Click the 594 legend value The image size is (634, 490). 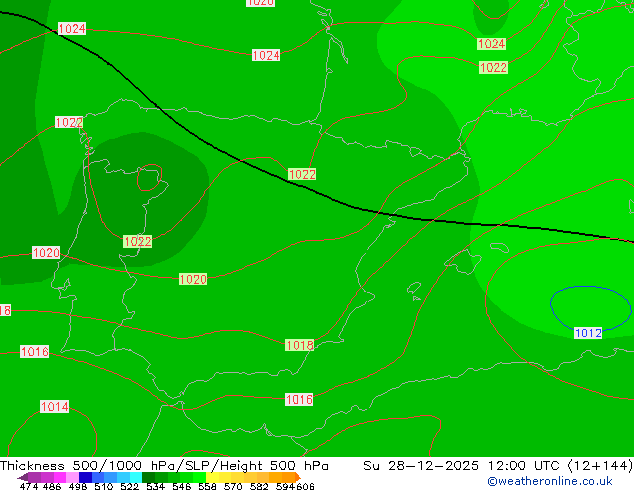click(285, 486)
